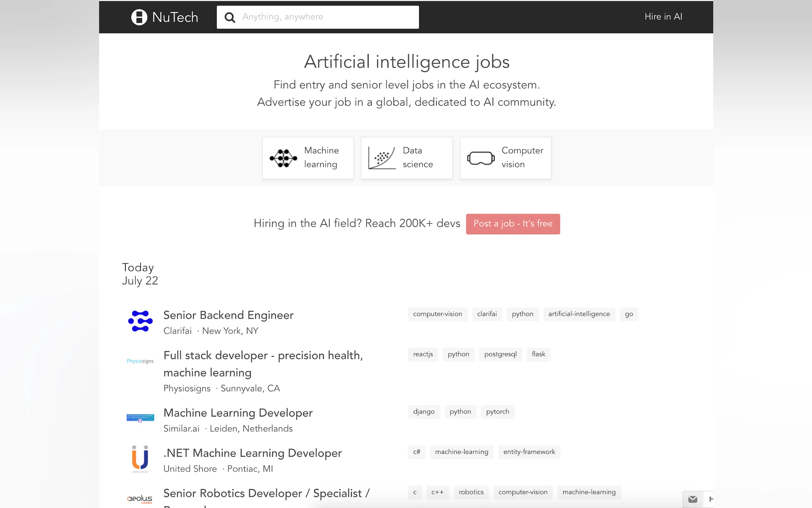Select the Computer vision category
This screenshot has height=508, width=812.
click(x=505, y=158)
